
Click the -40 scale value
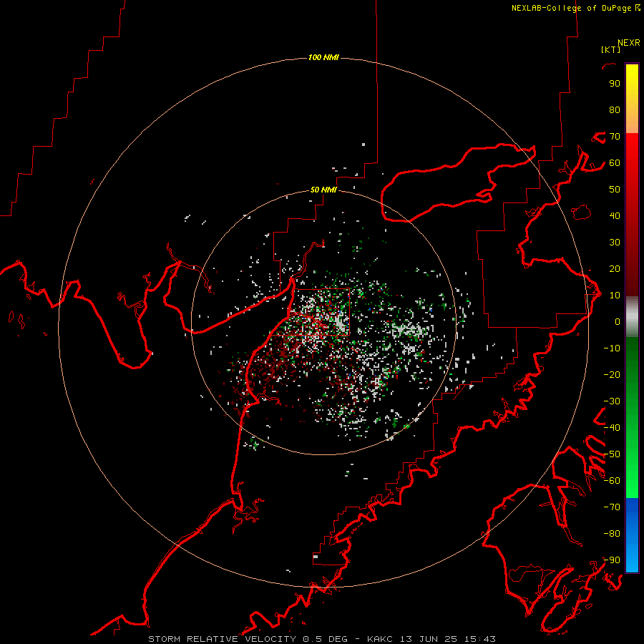612,428
